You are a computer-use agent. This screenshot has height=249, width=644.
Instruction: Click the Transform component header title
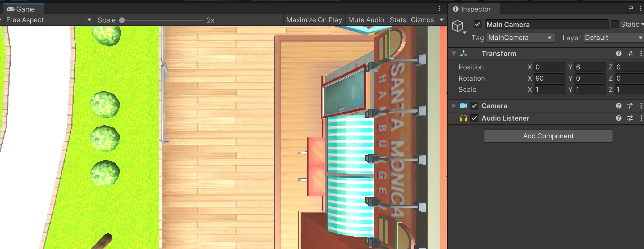[x=499, y=54]
